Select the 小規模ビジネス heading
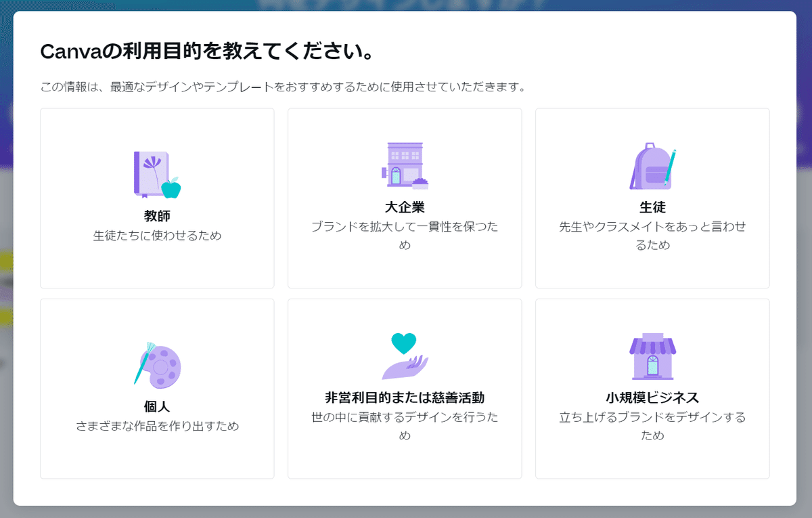 [x=652, y=397]
